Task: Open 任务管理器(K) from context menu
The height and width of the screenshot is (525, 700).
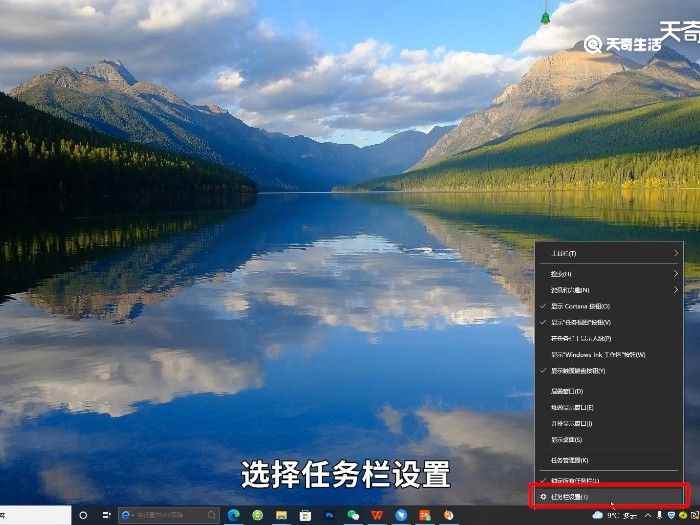Action: click(x=609, y=460)
